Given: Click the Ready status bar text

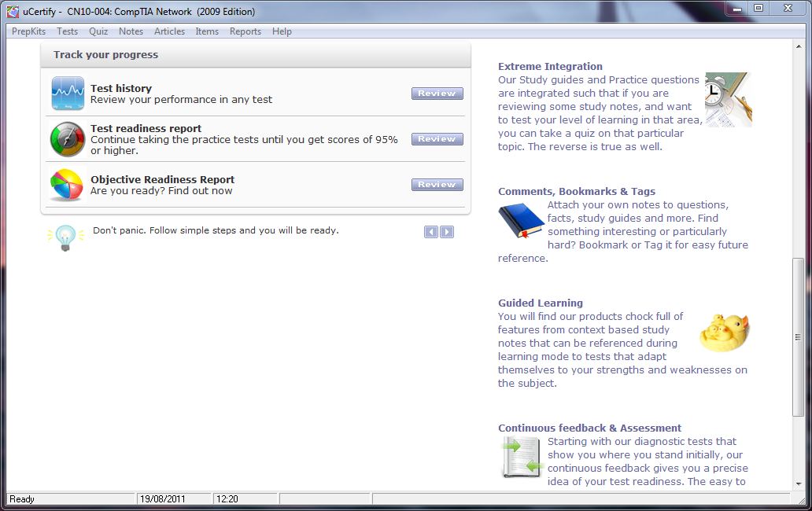Looking at the screenshot, I should pyautogui.click(x=22, y=499).
